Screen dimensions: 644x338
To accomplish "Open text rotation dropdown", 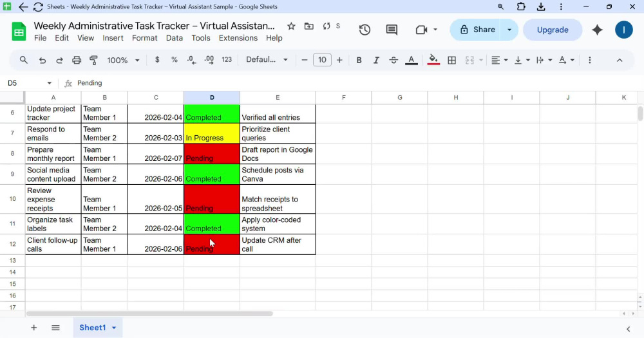I will pyautogui.click(x=567, y=61).
